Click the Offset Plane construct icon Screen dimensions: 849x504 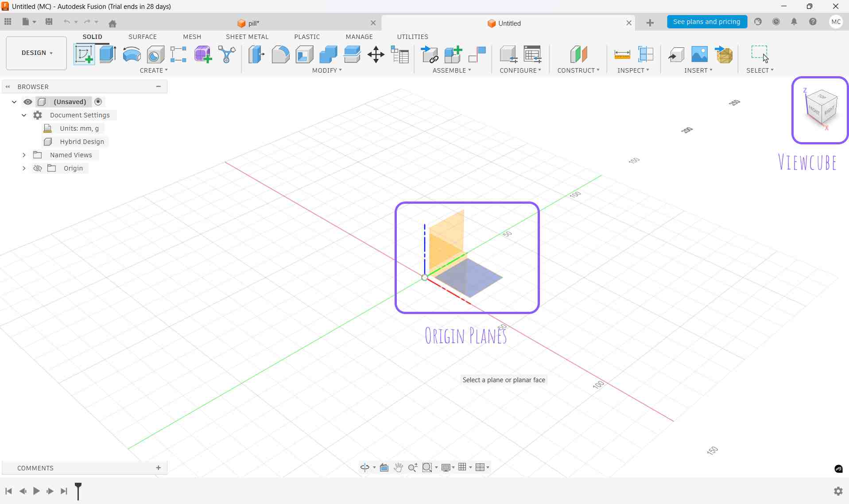tap(578, 54)
